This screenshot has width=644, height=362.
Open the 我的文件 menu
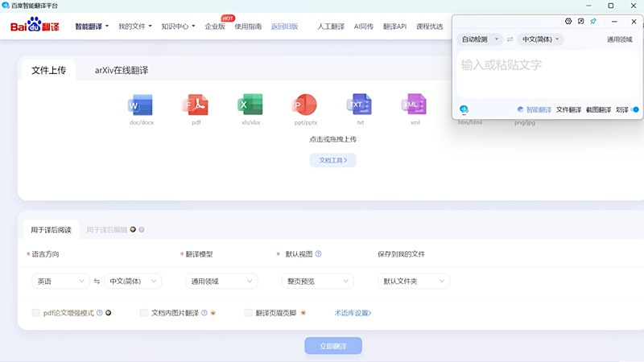[x=134, y=27]
